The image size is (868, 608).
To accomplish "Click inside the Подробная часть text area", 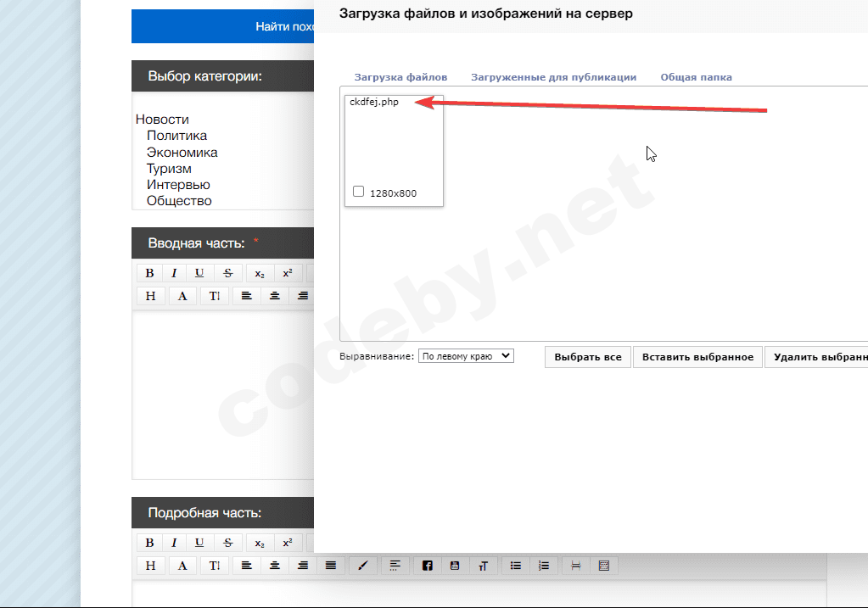I will pos(479,593).
